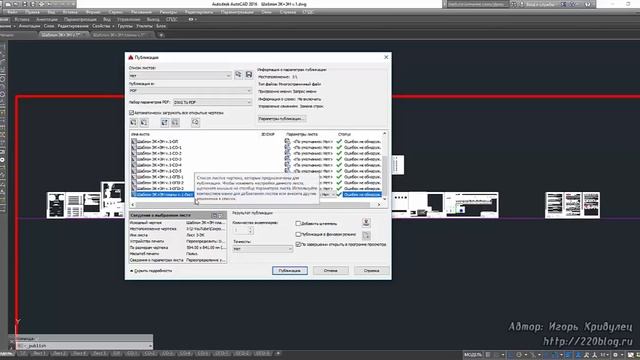Click the remove sheets icon
This screenshot has height=360, width=640.
[144, 122]
